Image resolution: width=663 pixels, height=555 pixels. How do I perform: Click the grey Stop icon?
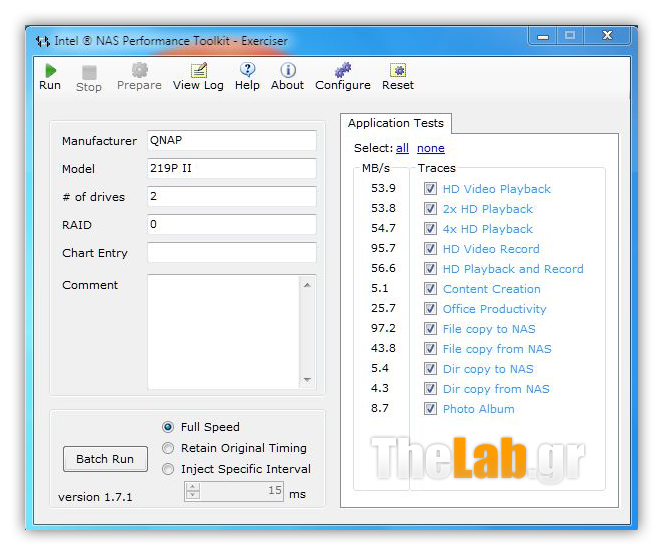[x=89, y=72]
